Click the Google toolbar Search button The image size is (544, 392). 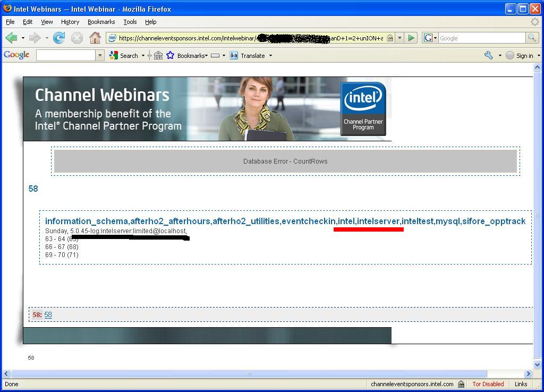point(124,55)
